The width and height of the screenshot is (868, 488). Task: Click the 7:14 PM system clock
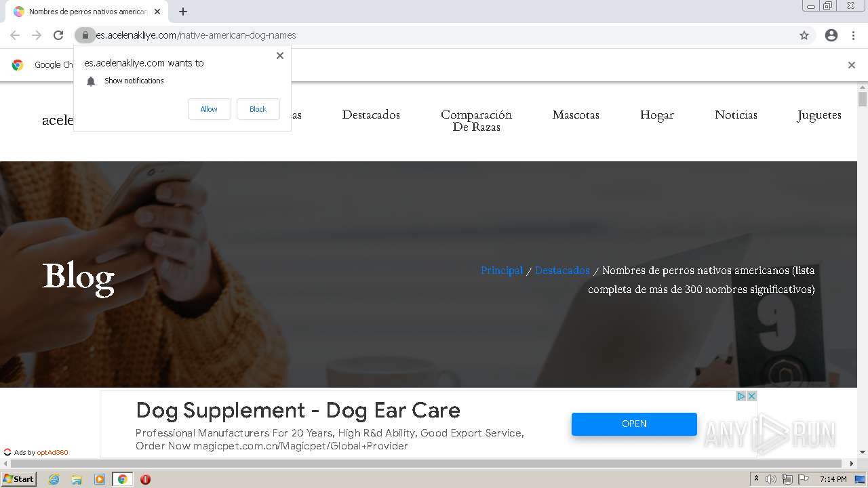(833, 479)
